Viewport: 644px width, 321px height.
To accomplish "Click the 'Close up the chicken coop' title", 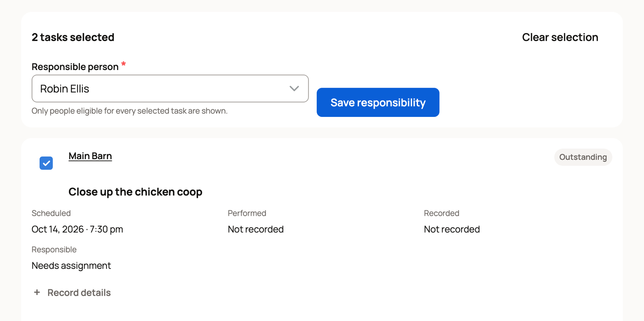I will point(135,192).
